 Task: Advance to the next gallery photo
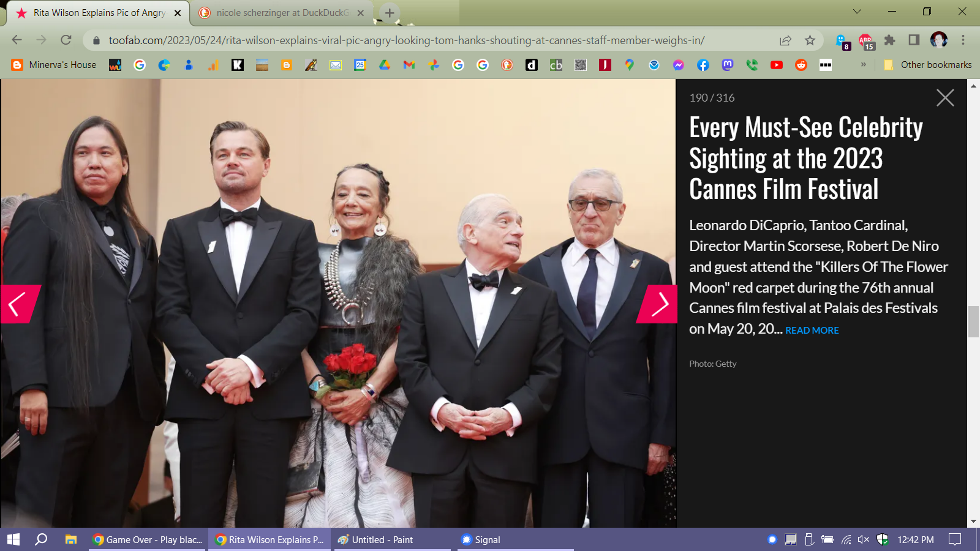[658, 304]
